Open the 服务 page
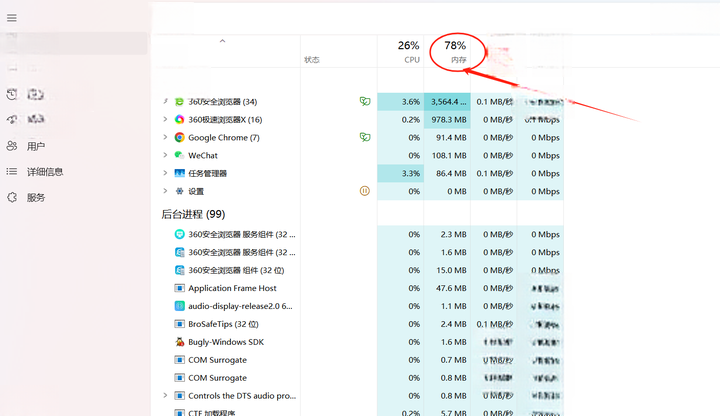 pyautogui.click(x=36, y=198)
